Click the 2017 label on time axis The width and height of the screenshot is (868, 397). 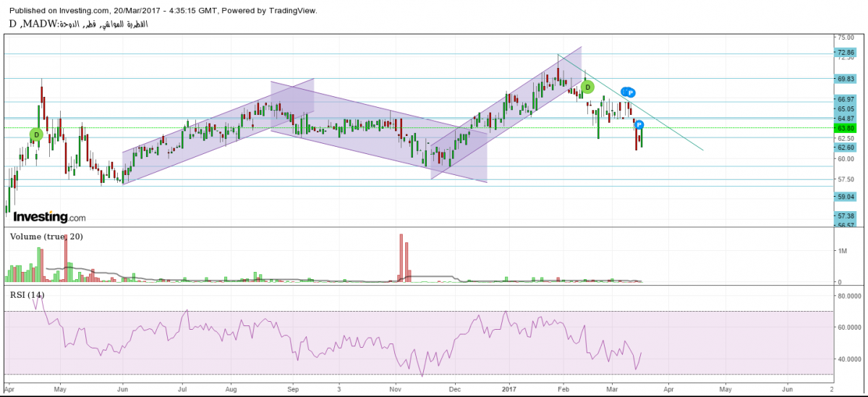click(508, 388)
